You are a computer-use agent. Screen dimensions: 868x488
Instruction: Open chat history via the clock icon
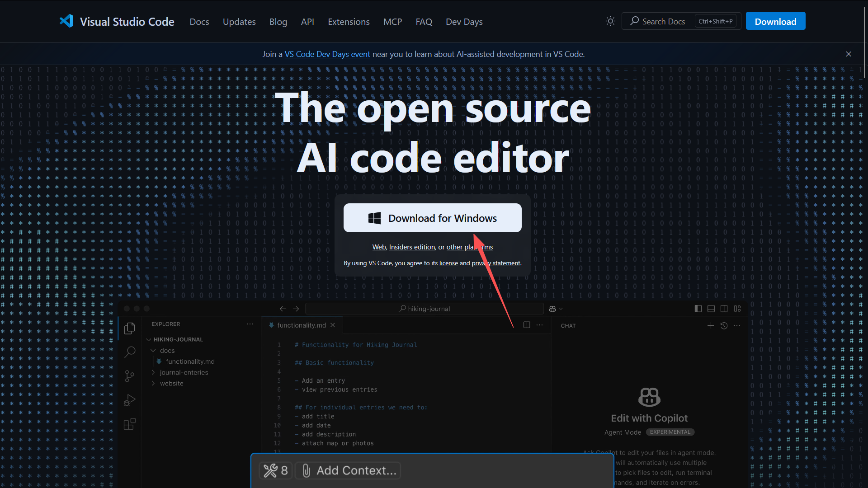(724, 325)
